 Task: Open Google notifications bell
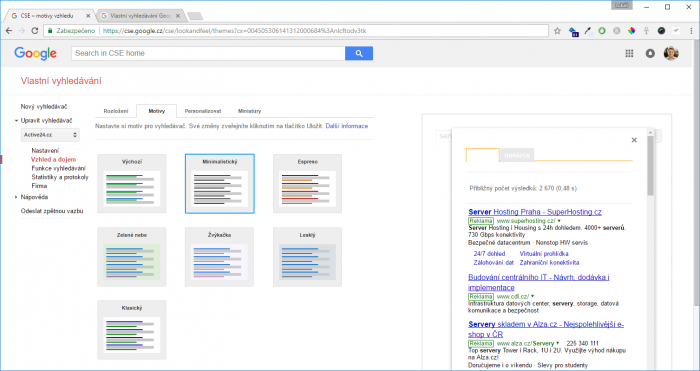[x=650, y=53]
